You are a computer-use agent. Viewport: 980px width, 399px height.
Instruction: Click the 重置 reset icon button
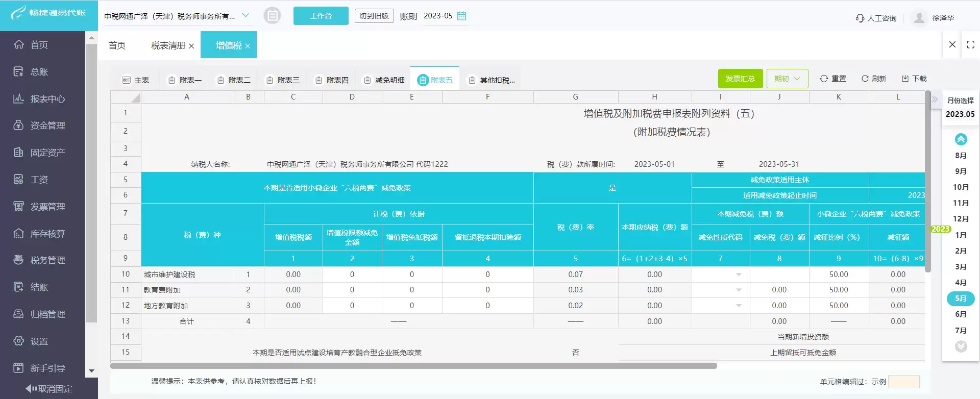(x=833, y=79)
